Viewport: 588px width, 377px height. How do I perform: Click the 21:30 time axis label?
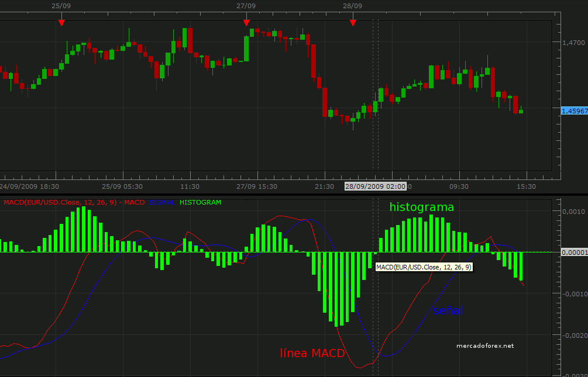pyautogui.click(x=324, y=186)
